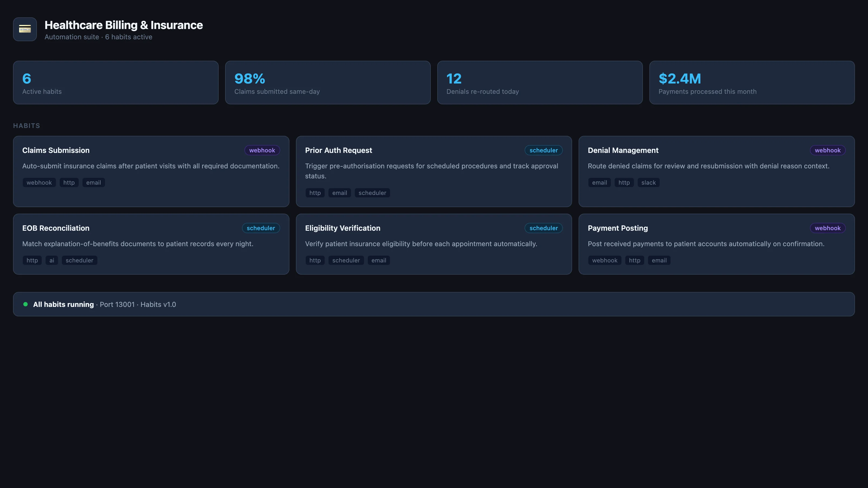Click webhook badge on Payment Posting card

pos(828,228)
